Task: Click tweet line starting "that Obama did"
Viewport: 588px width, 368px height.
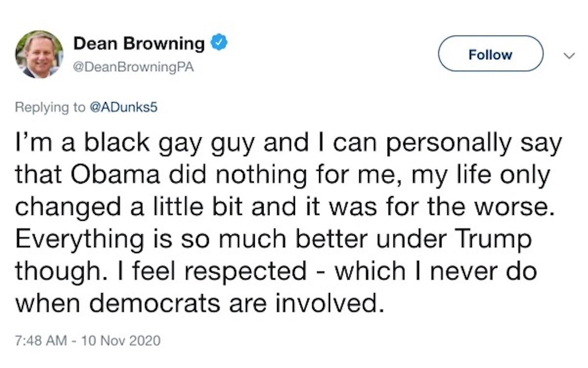Action: click(282, 176)
